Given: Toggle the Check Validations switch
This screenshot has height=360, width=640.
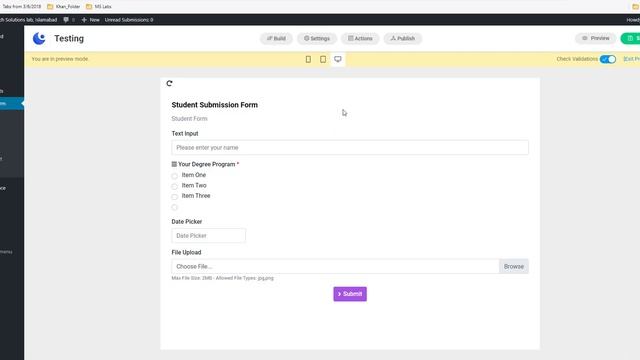Looking at the screenshot, I should click(608, 59).
